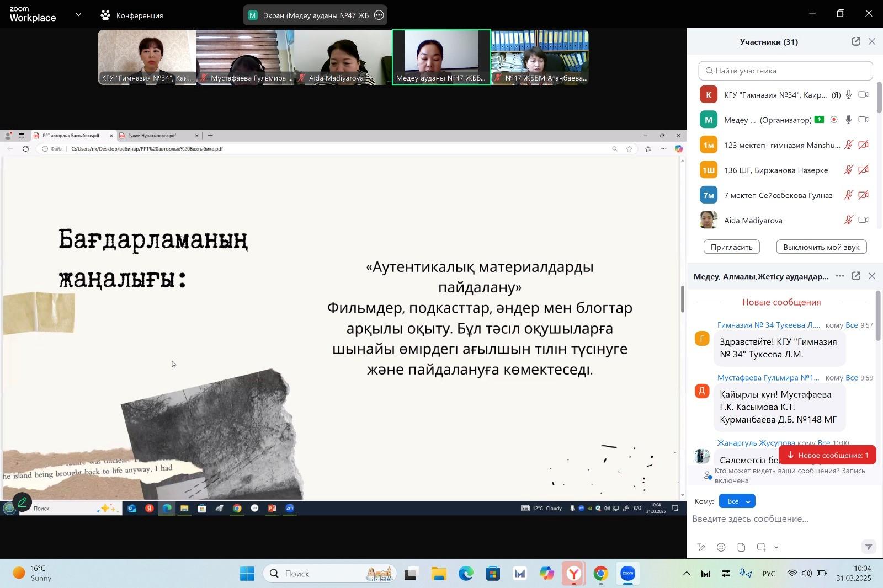Select the Экран (Медеу ауданы №47 ЖБ tab
Viewport: 883px width, 588px height.
308,15
